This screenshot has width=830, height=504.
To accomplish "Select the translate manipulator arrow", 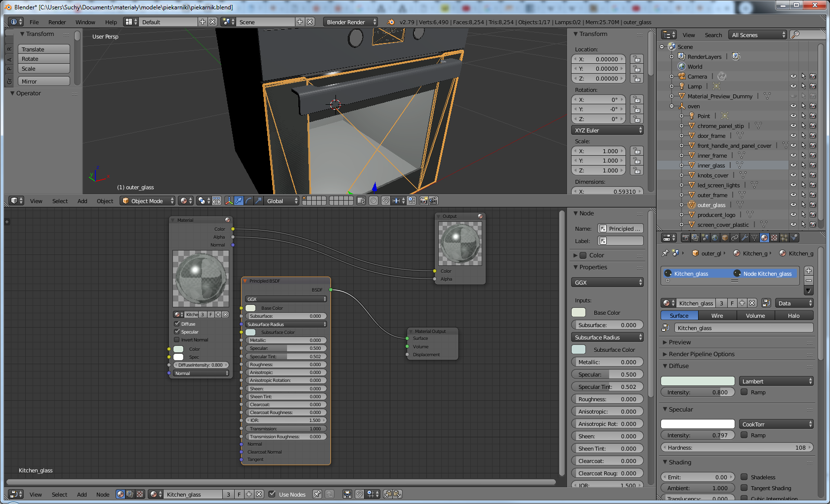I will click(x=239, y=201).
